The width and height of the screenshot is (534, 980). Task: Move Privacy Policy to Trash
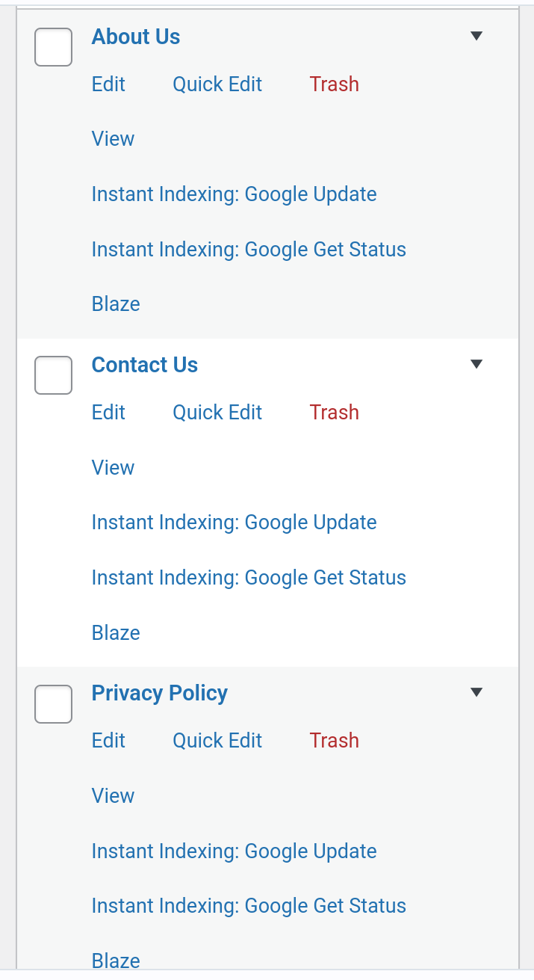(x=334, y=741)
